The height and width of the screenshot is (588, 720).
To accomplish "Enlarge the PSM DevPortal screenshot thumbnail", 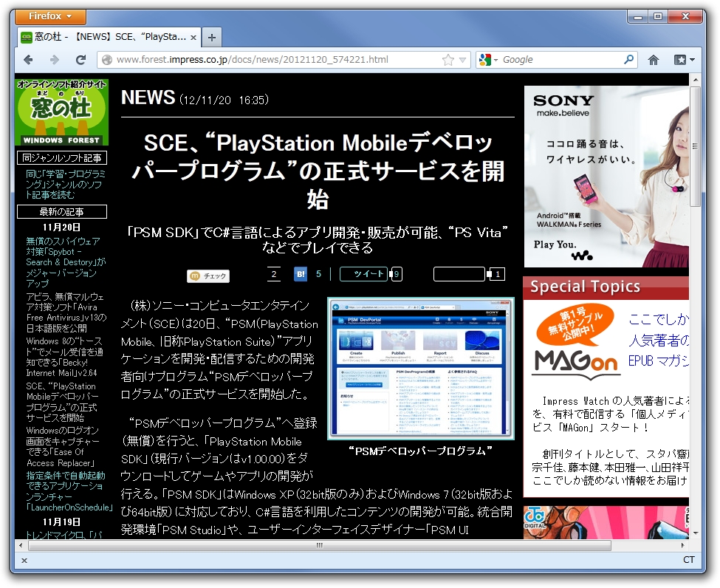I will pos(421,369).
